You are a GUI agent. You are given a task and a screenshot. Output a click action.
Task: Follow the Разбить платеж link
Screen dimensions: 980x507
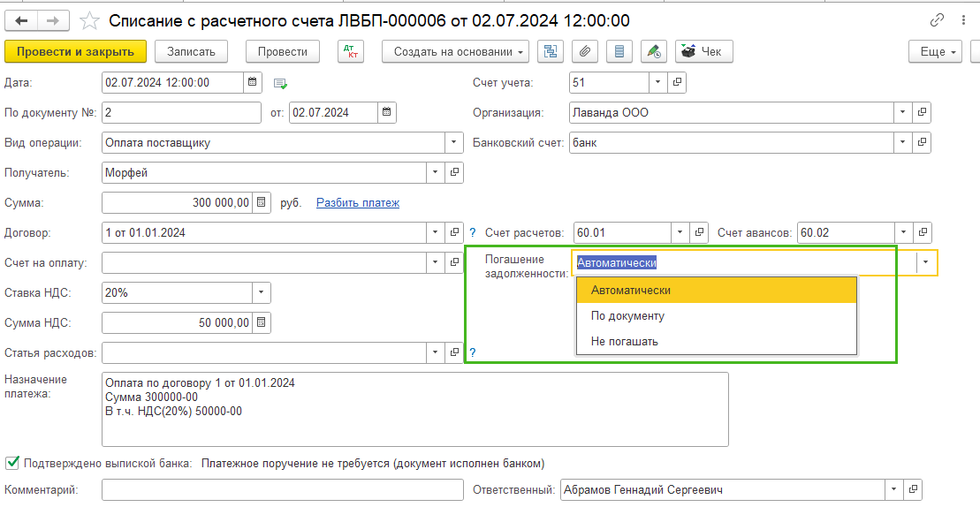click(358, 203)
